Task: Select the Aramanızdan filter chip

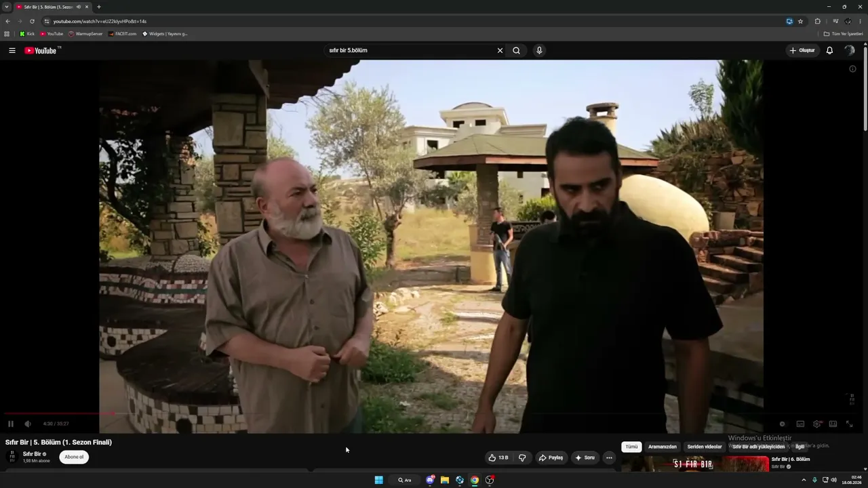Action: click(663, 447)
